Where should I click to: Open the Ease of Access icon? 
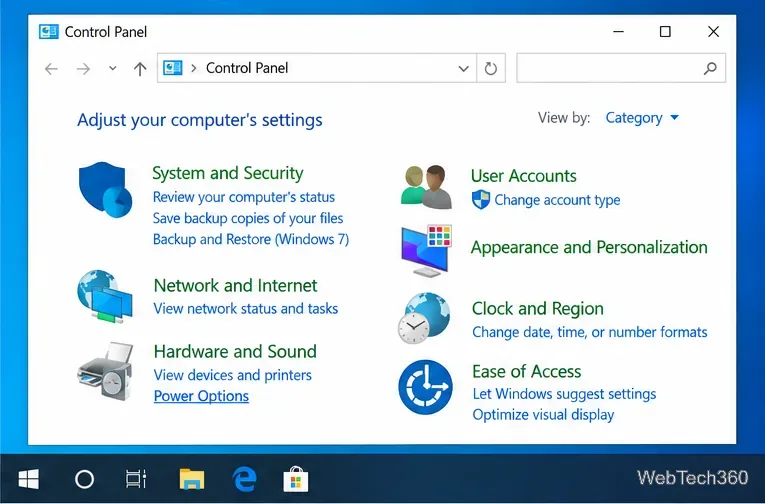point(425,387)
